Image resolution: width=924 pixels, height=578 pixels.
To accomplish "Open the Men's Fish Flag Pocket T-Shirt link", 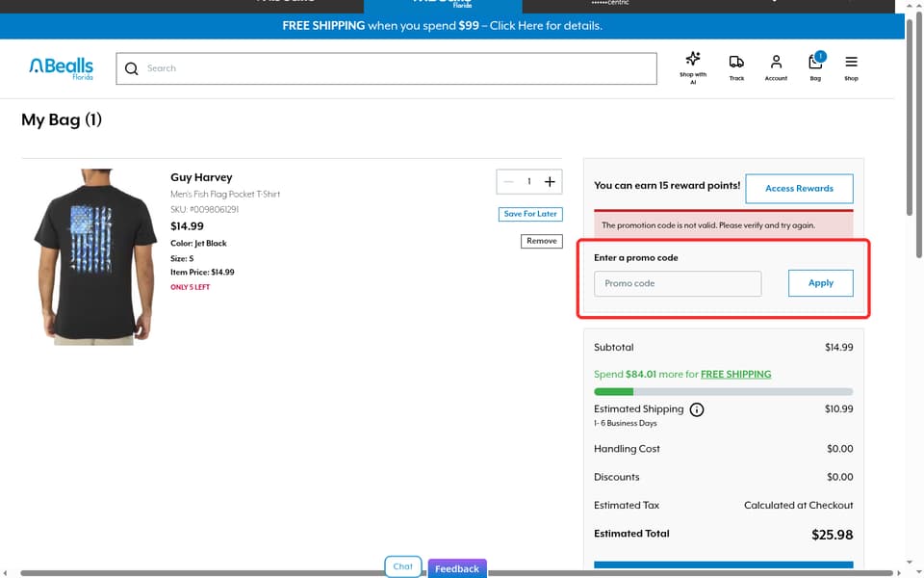I will point(225,194).
